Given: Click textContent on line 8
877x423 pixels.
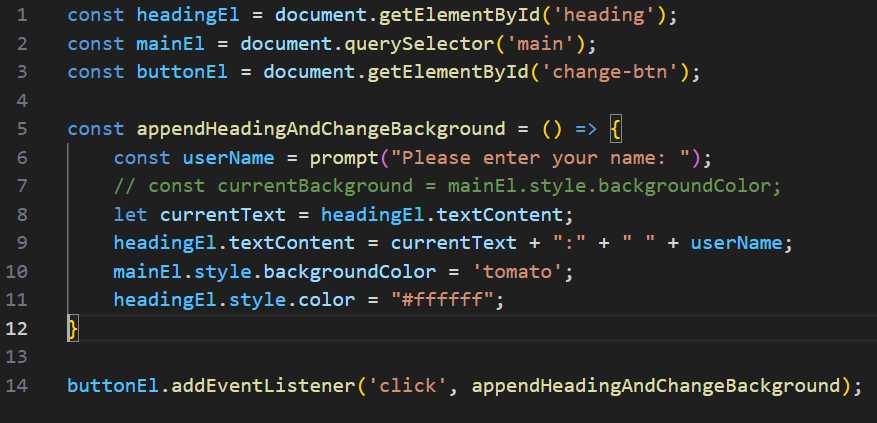Looking at the screenshot, I should (x=500, y=214).
